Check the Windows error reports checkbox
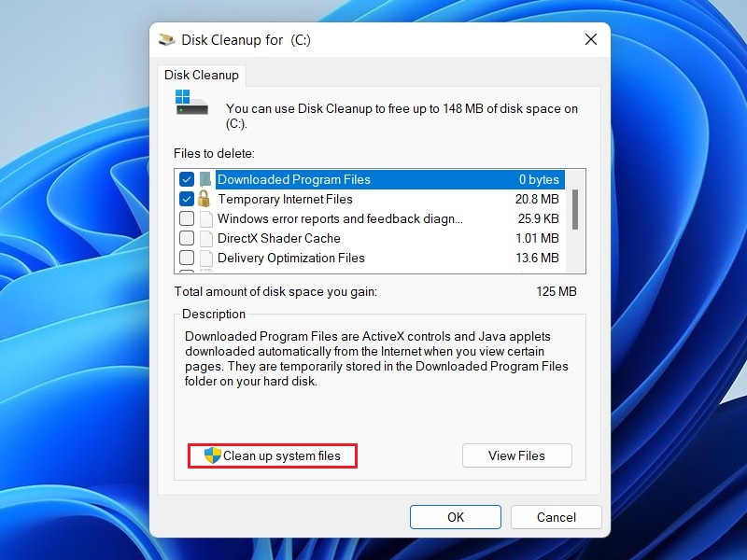This screenshot has height=560, width=747. 187,218
